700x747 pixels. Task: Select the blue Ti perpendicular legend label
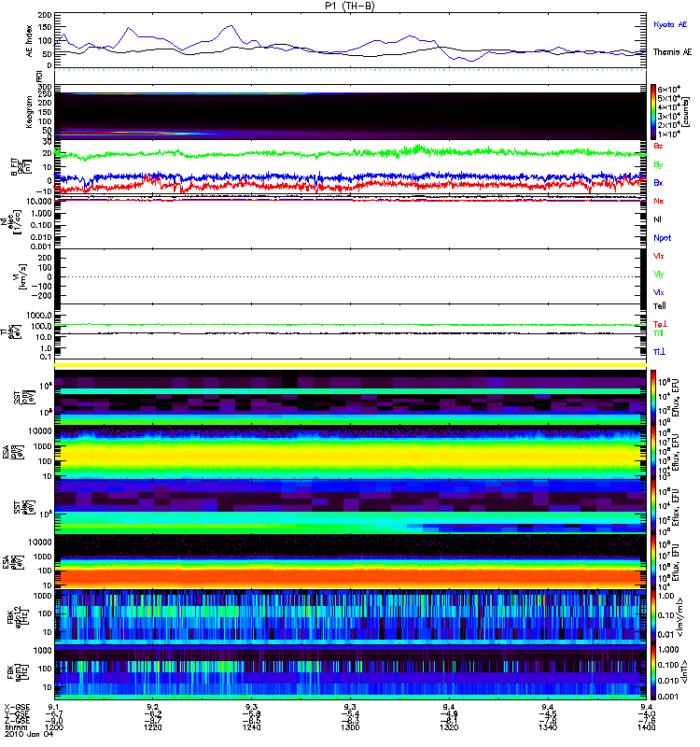click(x=659, y=352)
